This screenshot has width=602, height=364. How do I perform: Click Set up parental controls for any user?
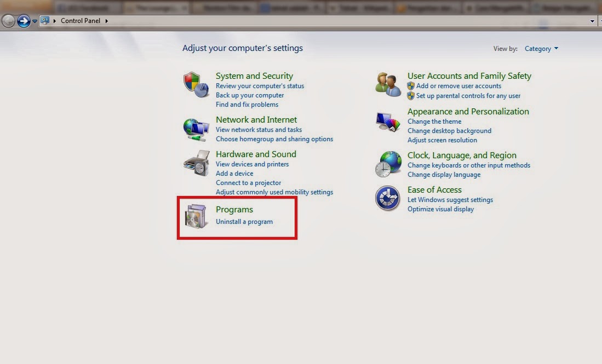[468, 95]
